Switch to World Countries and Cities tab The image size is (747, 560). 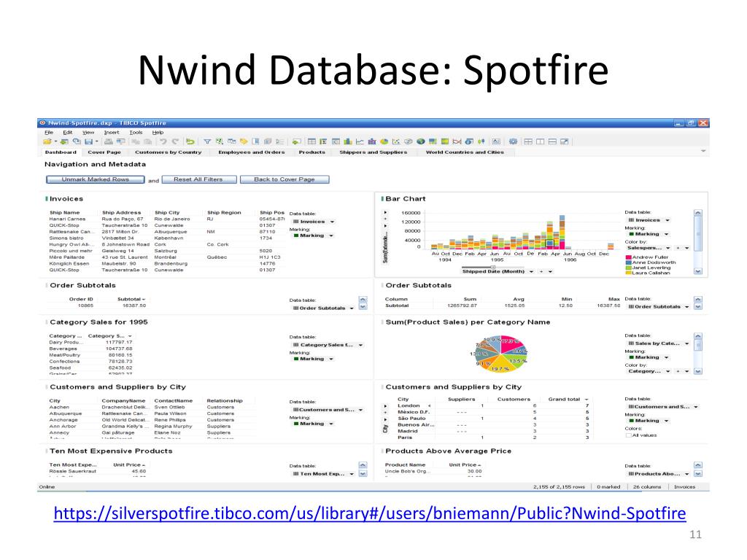(465, 152)
